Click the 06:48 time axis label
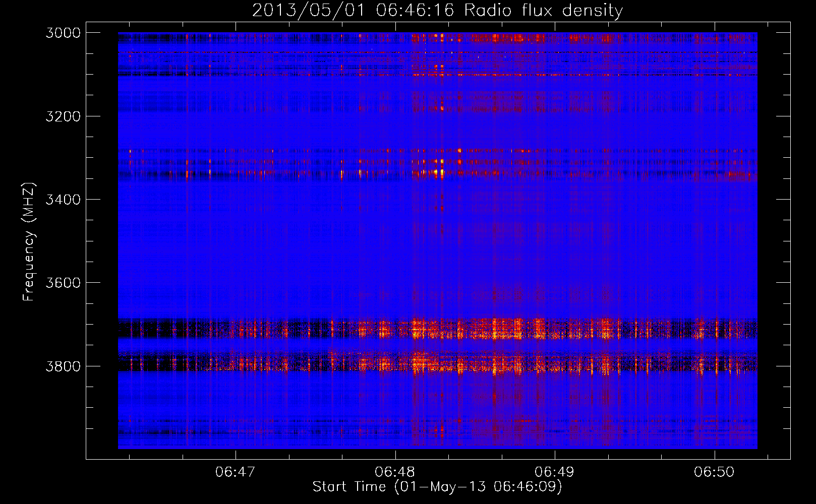 tap(395, 472)
